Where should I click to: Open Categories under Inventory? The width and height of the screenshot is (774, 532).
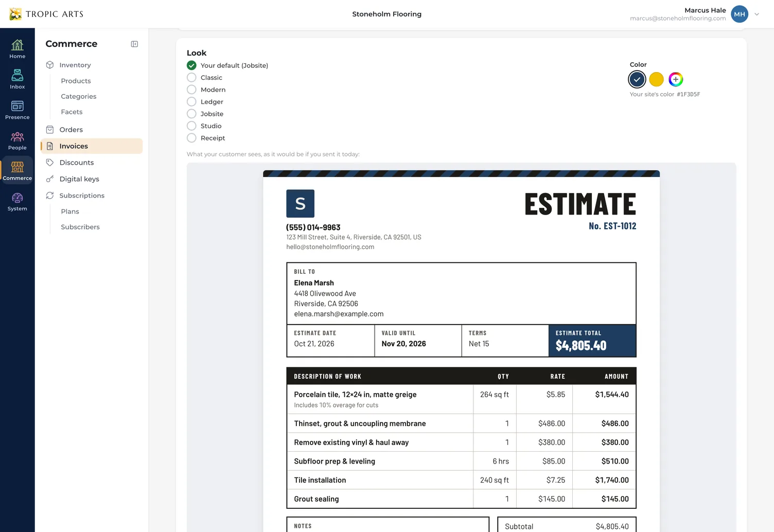[x=79, y=96]
